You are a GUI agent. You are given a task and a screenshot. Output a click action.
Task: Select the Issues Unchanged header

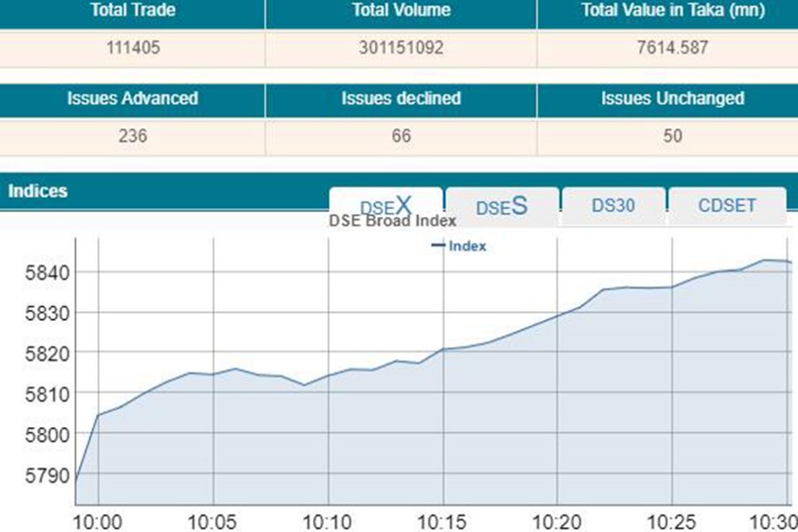pyautogui.click(x=673, y=98)
